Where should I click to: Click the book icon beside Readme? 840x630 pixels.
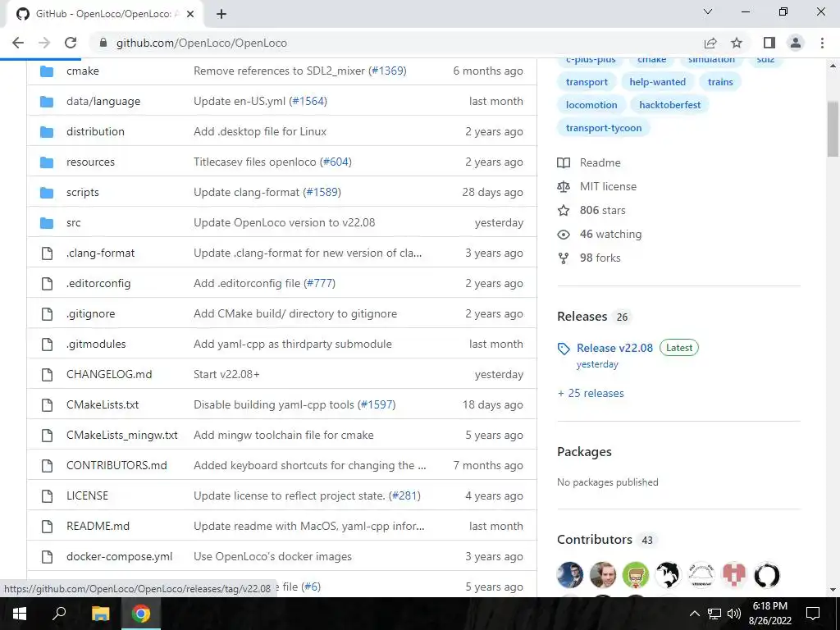pos(564,162)
